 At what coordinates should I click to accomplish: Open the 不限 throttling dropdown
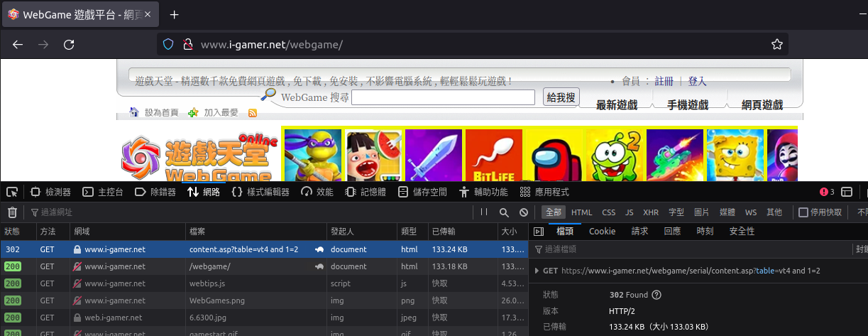coord(862,212)
